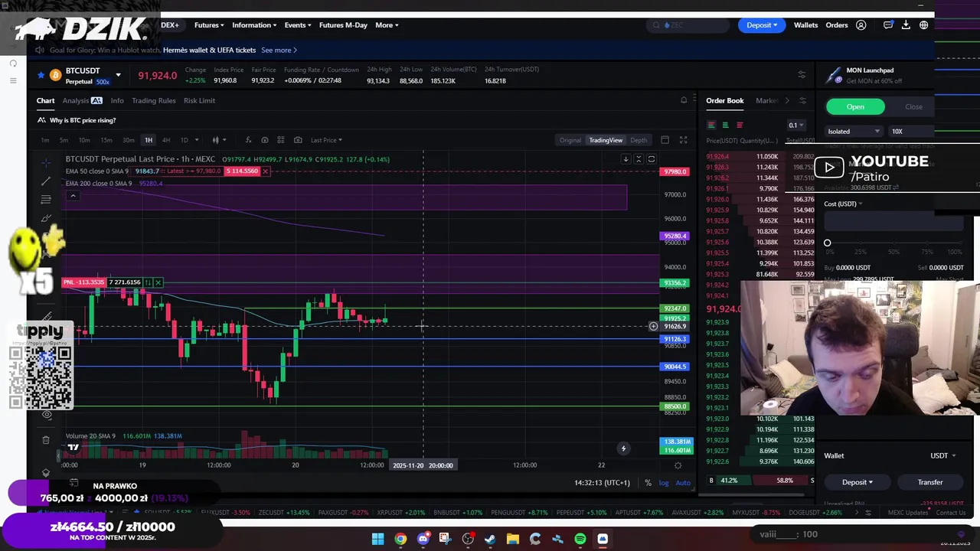
Task: Open the Chart tab
Action: click(45, 100)
